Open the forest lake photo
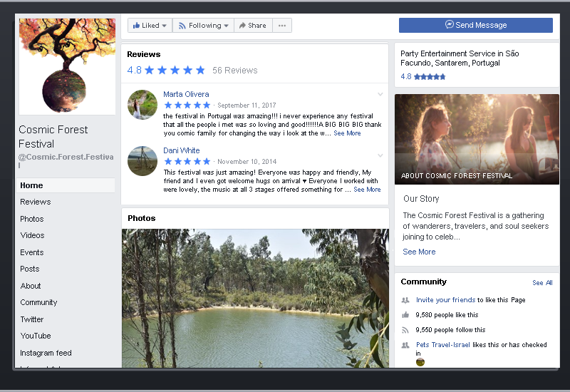The image size is (570, 392). [255, 298]
